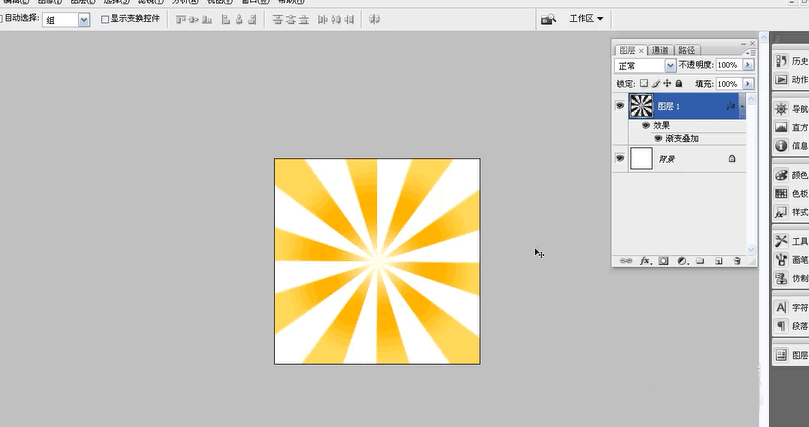Image resolution: width=809 pixels, height=427 pixels.
Task: Click the Go to Bridge icon in options bar
Action: 548,19
